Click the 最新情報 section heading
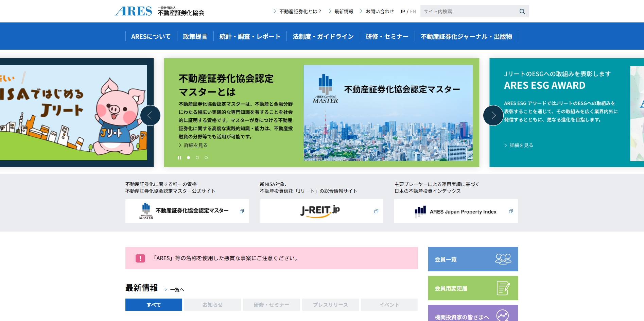 [142, 288]
